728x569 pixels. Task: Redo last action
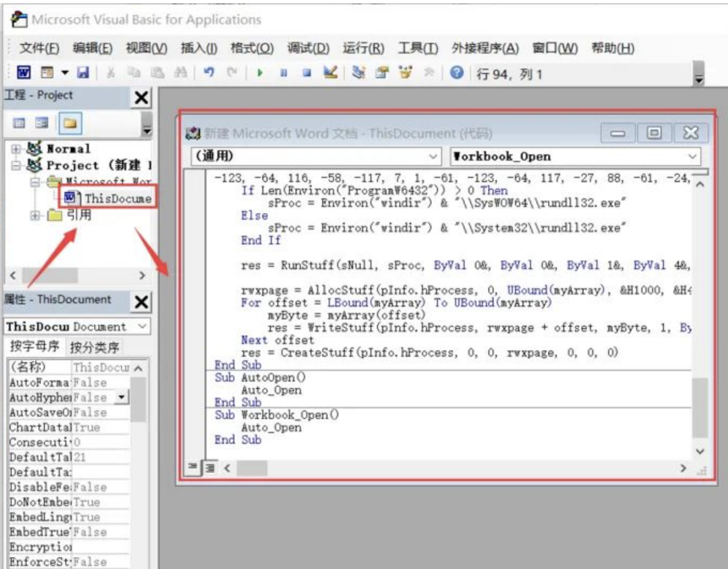(x=232, y=73)
